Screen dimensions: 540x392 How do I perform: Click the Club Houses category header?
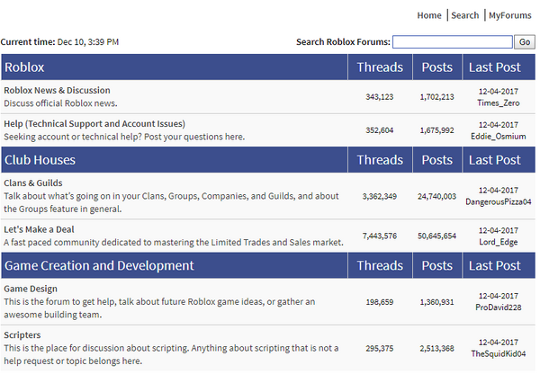pos(40,160)
